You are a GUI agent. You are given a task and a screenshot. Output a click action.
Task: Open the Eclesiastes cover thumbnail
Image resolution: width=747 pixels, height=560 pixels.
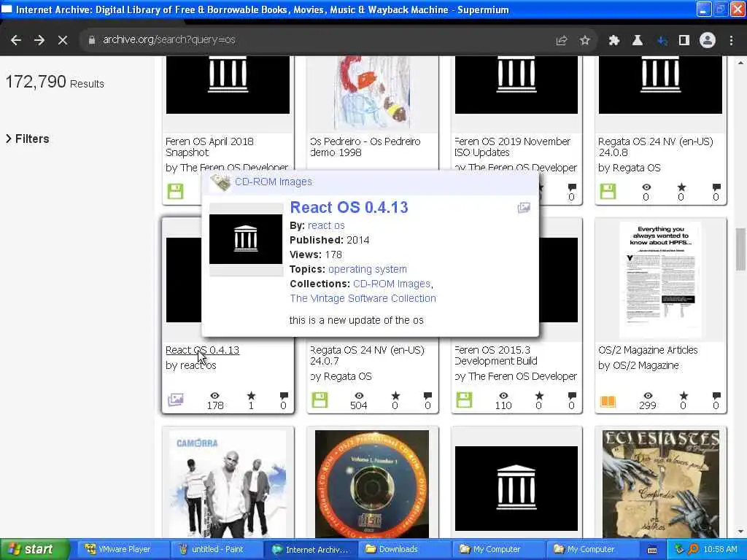[x=661, y=484]
